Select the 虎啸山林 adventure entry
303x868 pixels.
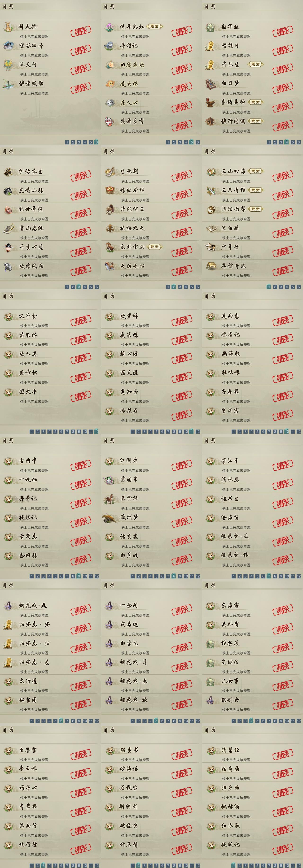50,193
